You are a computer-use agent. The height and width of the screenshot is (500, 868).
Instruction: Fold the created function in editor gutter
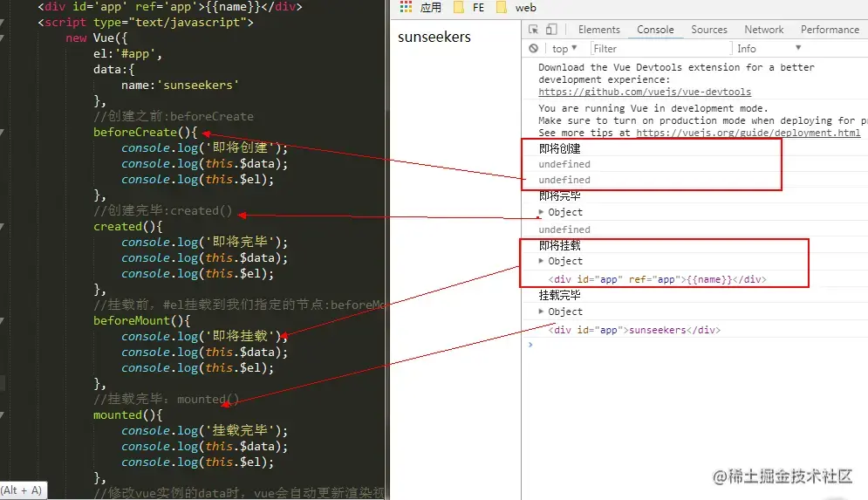[3, 227]
